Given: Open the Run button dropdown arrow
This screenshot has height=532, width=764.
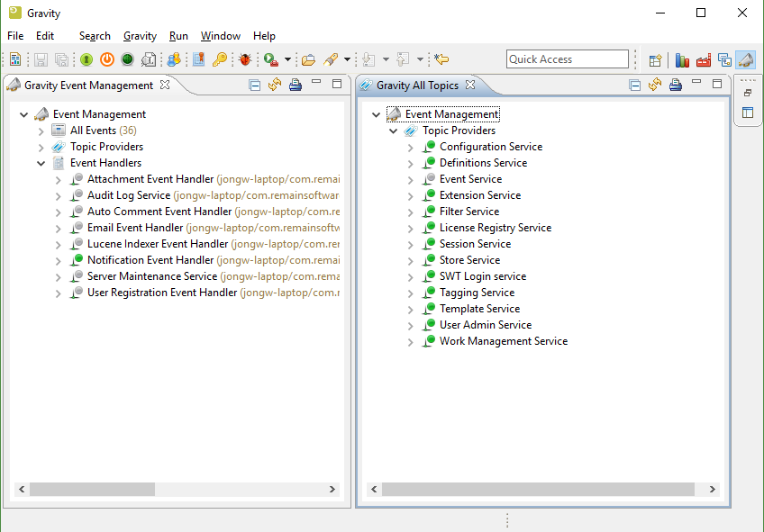Looking at the screenshot, I should click(287, 60).
